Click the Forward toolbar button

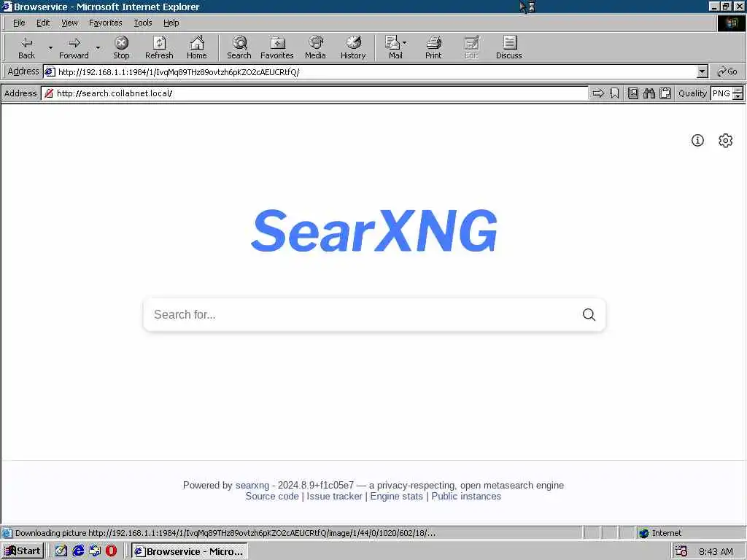point(74,47)
